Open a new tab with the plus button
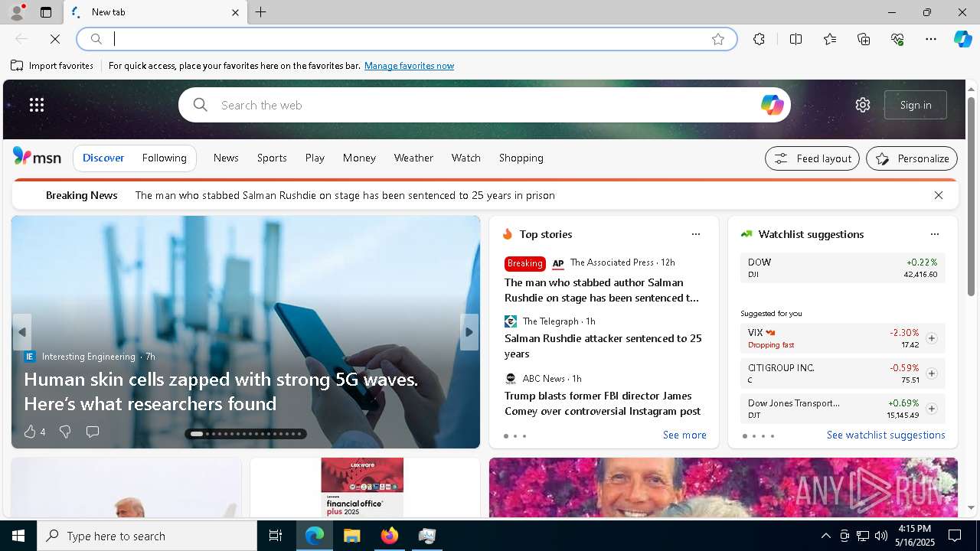The image size is (980, 551). [261, 12]
